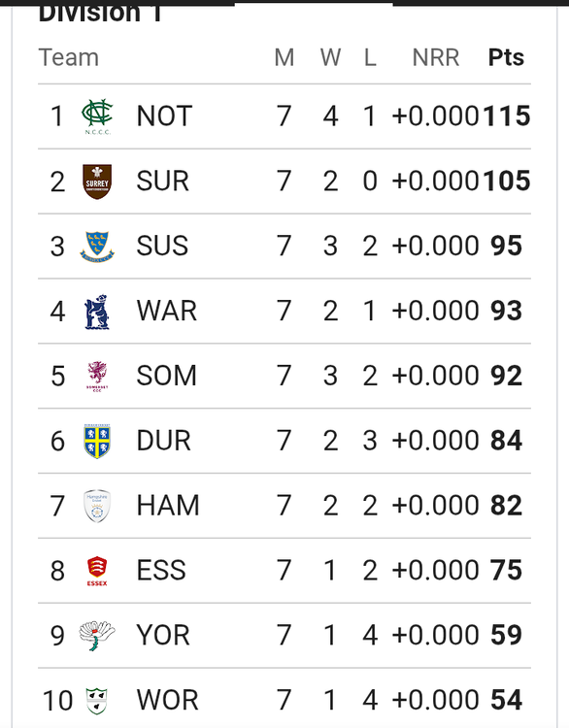This screenshot has width=569, height=728.
Task: Click the Team column header
Action: (x=69, y=57)
